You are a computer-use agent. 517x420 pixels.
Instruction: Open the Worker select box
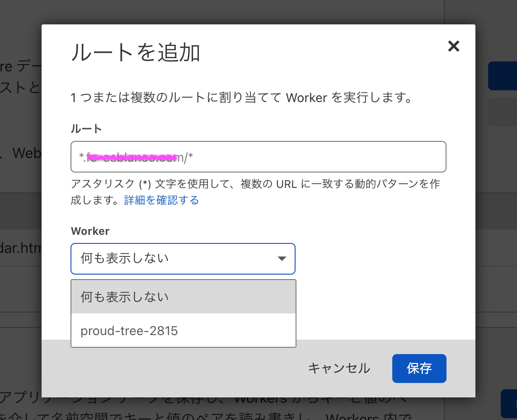pos(183,259)
